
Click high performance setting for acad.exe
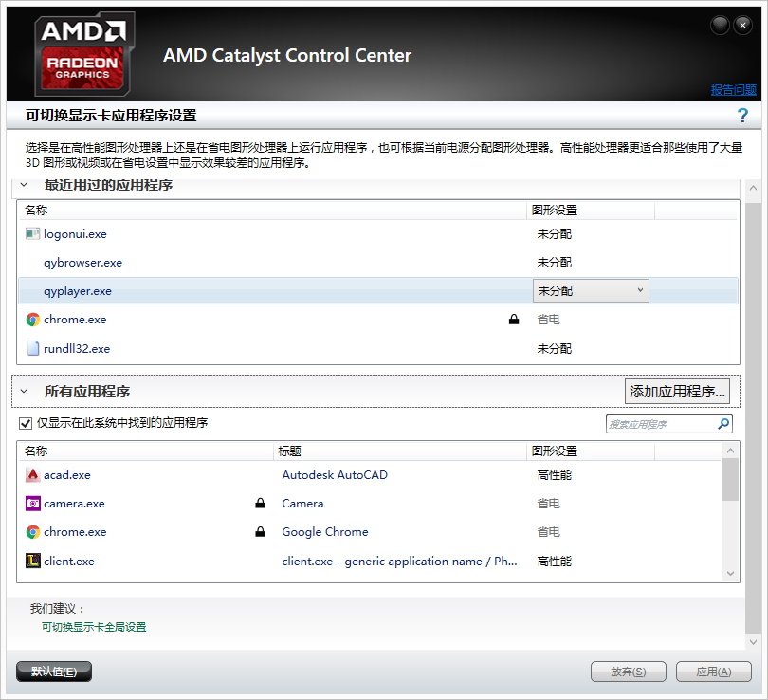click(x=554, y=474)
